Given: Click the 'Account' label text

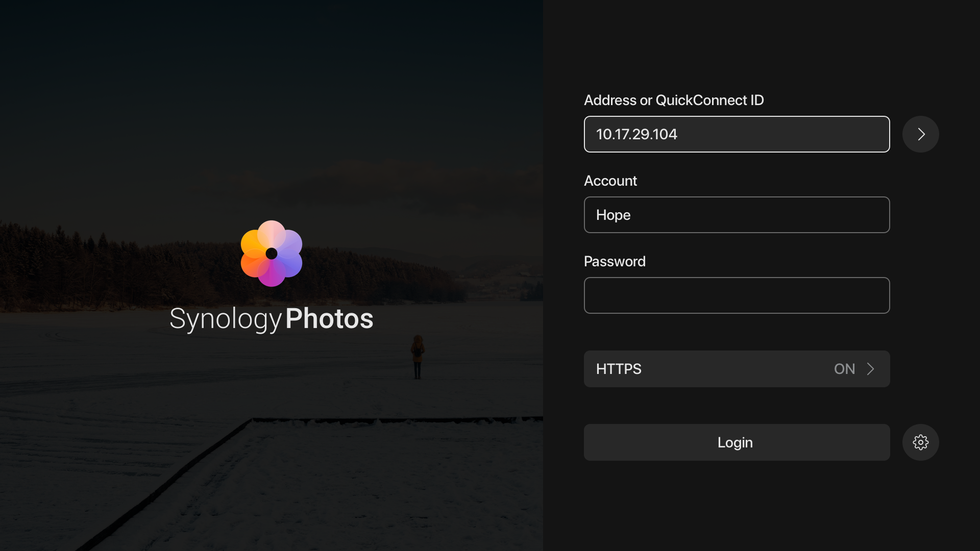Looking at the screenshot, I should pyautogui.click(x=610, y=181).
